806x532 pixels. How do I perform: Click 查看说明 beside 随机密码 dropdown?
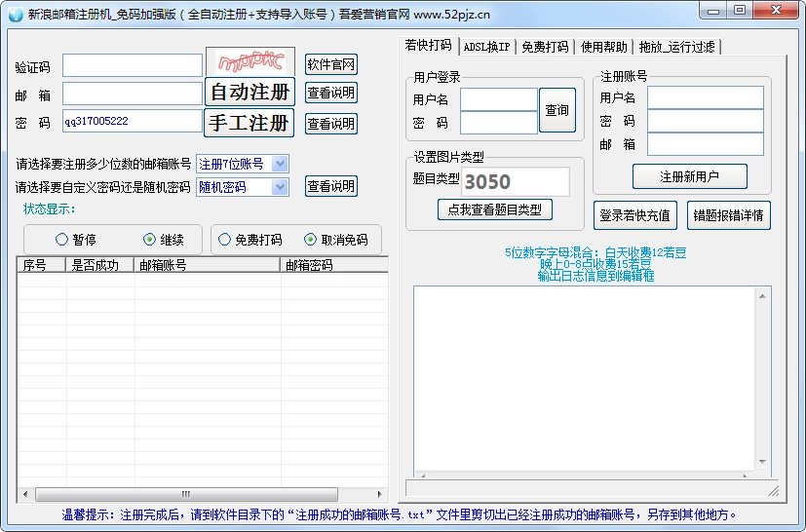(331, 186)
